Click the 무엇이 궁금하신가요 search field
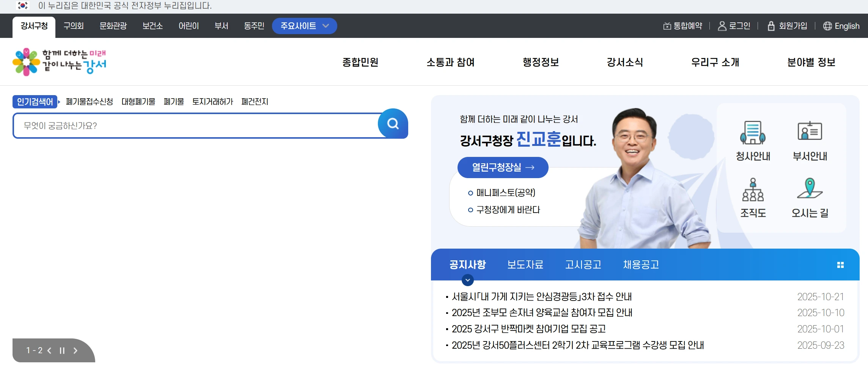868x368 pixels. click(195, 126)
